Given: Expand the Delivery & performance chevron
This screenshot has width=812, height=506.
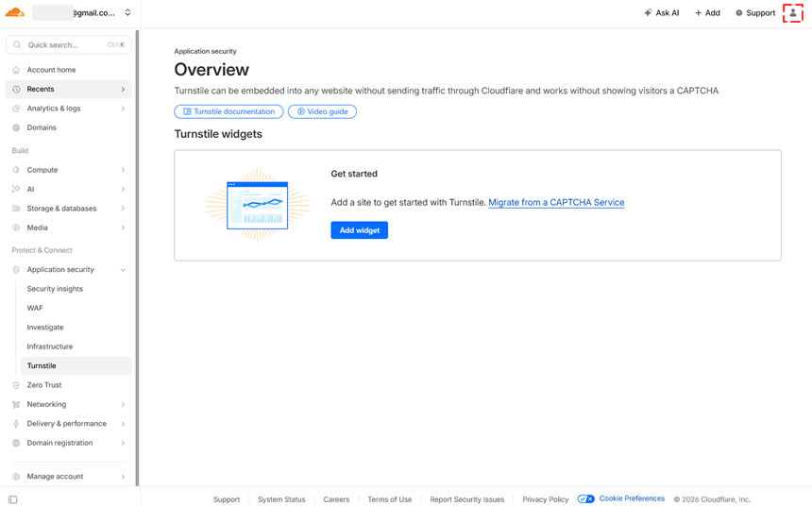Looking at the screenshot, I should [x=124, y=424].
